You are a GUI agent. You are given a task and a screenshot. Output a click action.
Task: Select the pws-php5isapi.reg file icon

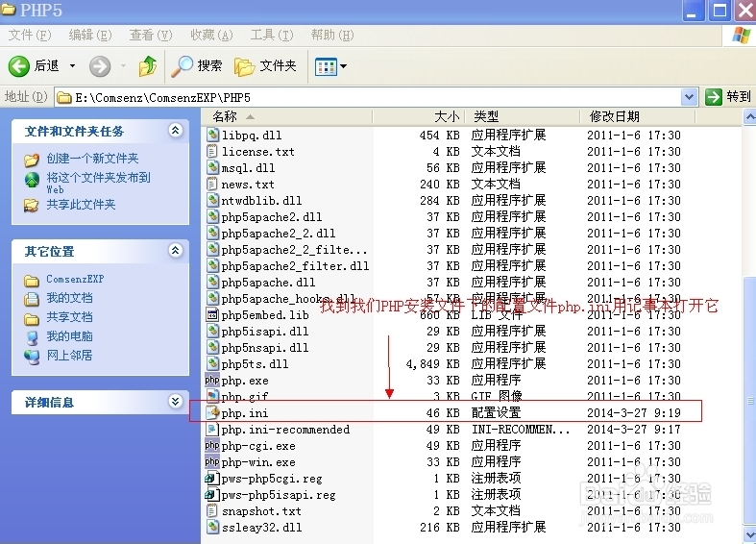tap(211, 495)
